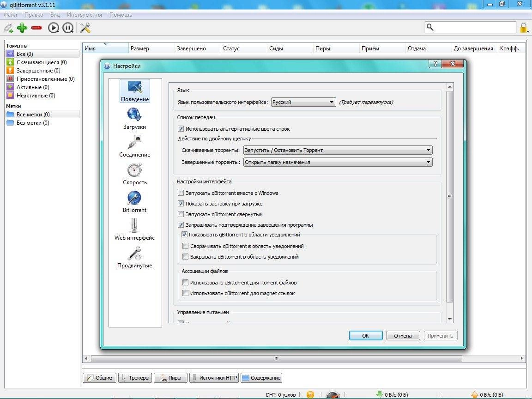The width and height of the screenshot is (532, 399).
Task: Toggle Запрашивать подтверждение завершения программы checkbox
Action: 181,224
